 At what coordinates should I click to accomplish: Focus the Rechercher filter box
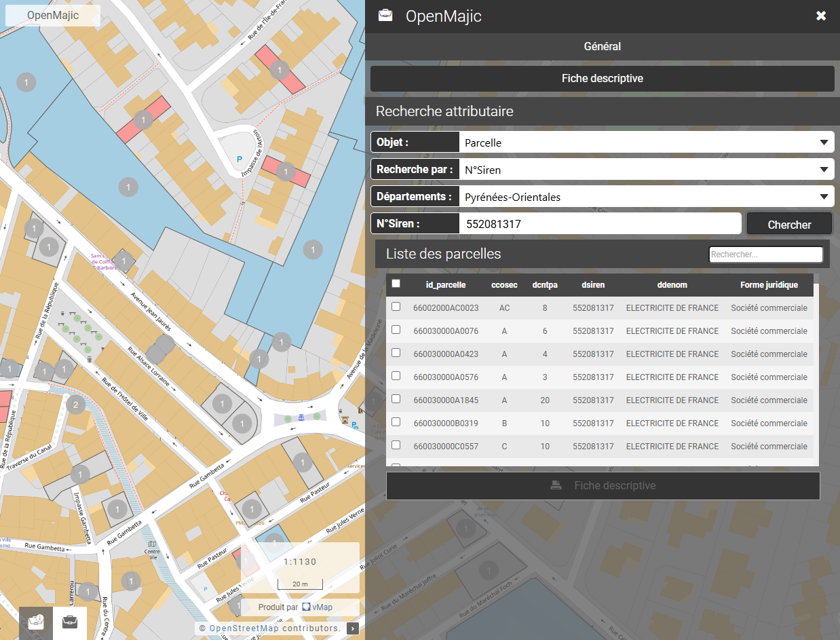pos(765,255)
